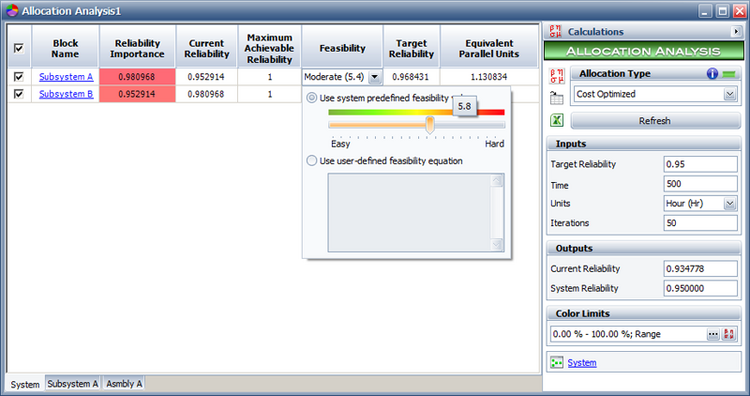Uncheck the Subsystem A row checkbox
The width and height of the screenshot is (750, 396).
click(19, 77)
